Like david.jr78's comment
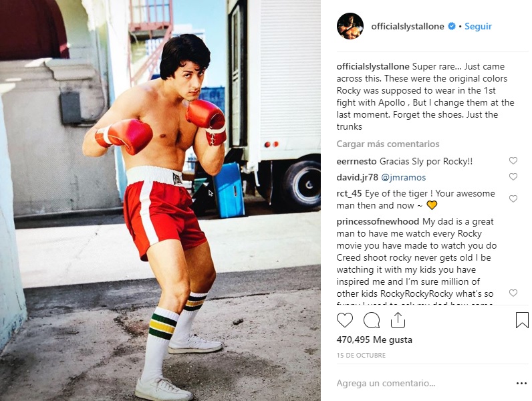This screenshot has width=532, height=401. coord(513,176)
